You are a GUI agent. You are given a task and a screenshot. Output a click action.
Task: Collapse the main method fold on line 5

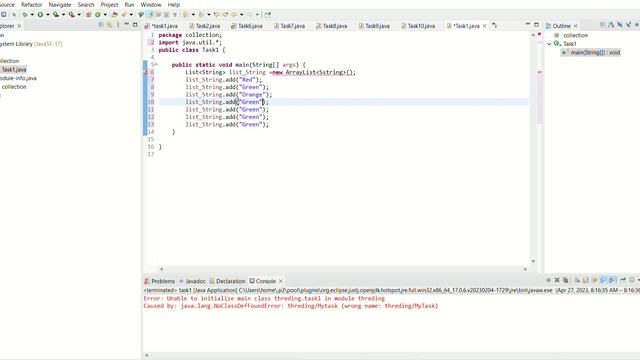156,64
